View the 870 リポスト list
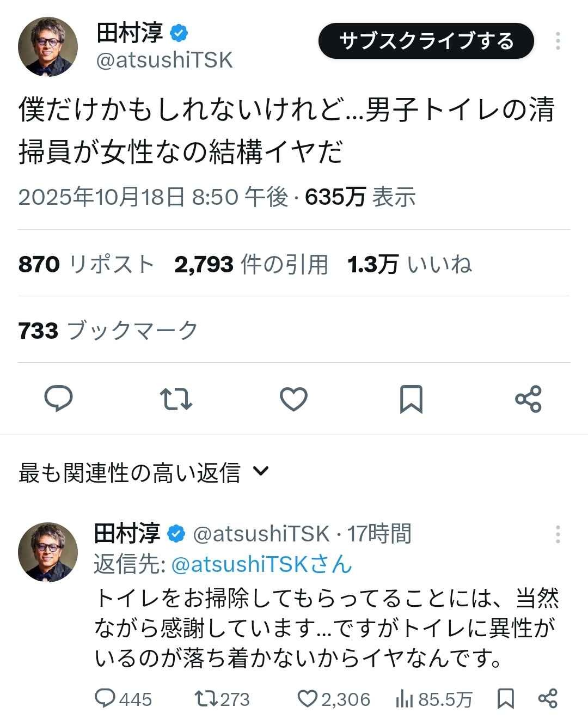Screen dimensions: 588x725 (86, 265)
